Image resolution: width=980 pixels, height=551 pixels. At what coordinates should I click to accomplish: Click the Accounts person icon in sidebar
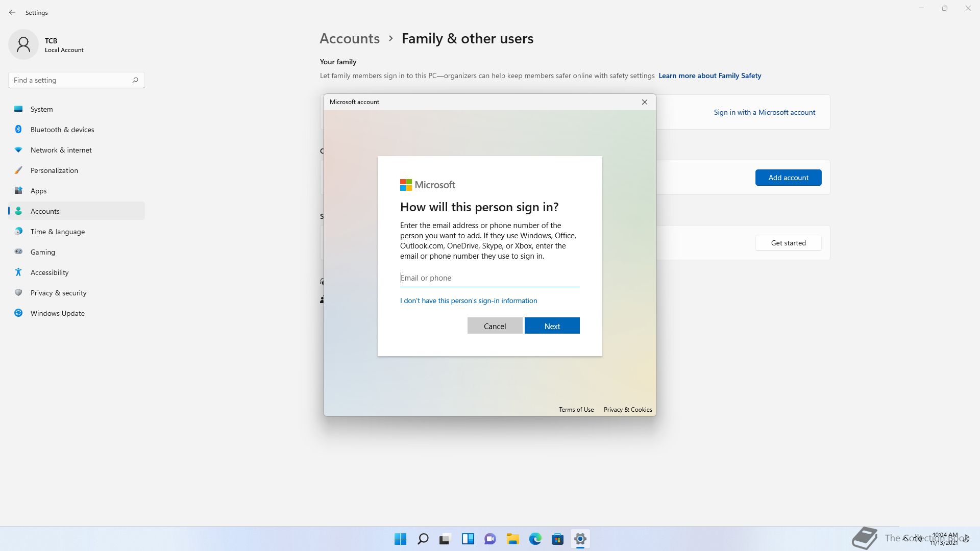(18, 211)
